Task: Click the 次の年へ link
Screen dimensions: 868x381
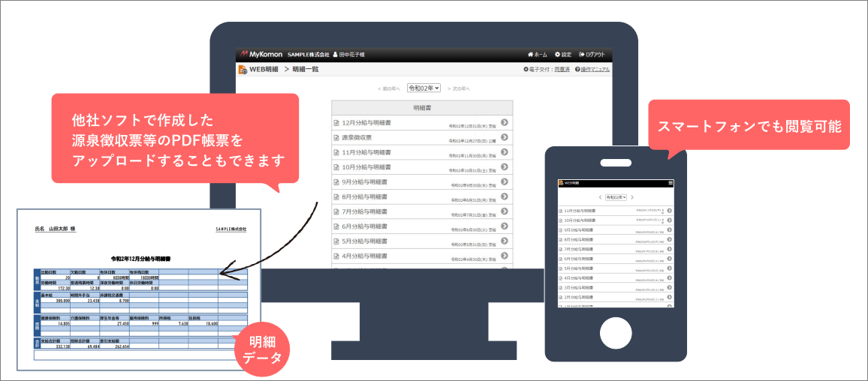Action: [459, 88]
